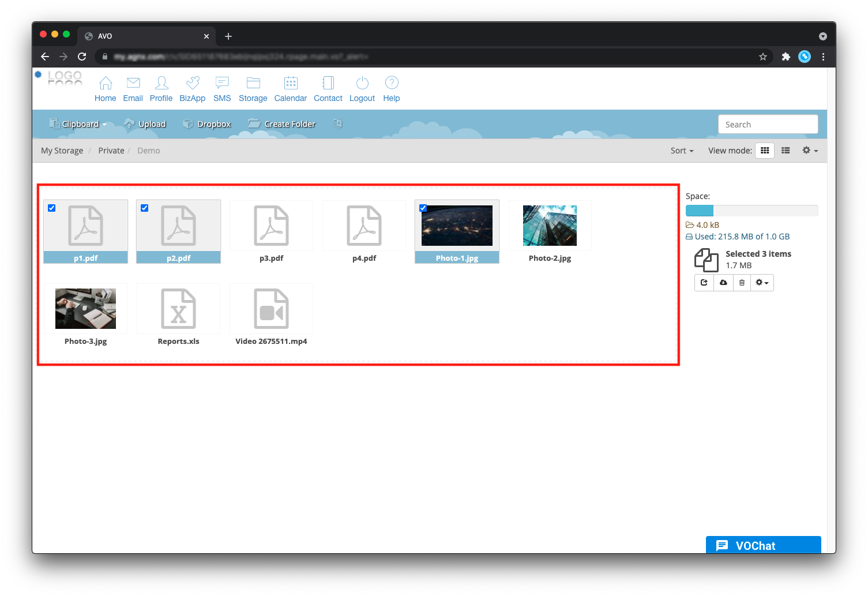Go to the Calendar page
Viewport: 868px width, 596px height.
click(x=290, y=89)
